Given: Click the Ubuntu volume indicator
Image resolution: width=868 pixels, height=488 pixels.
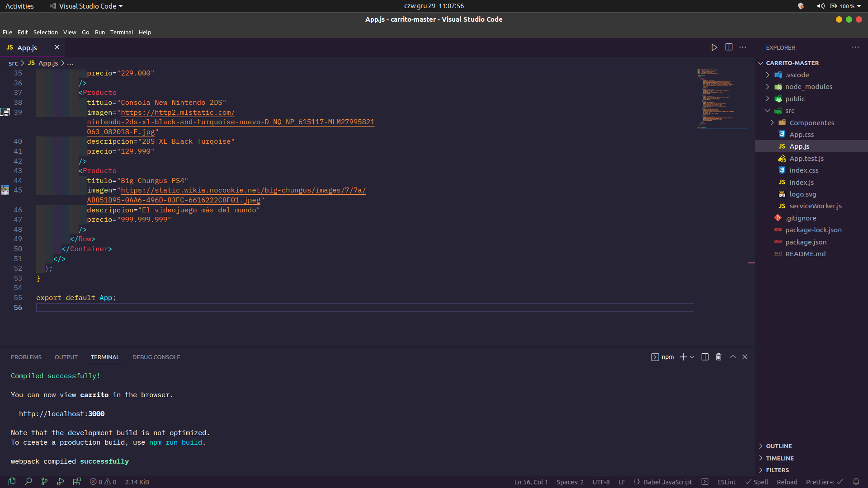Looking at the screenshot, I should [x=821, y=6].
